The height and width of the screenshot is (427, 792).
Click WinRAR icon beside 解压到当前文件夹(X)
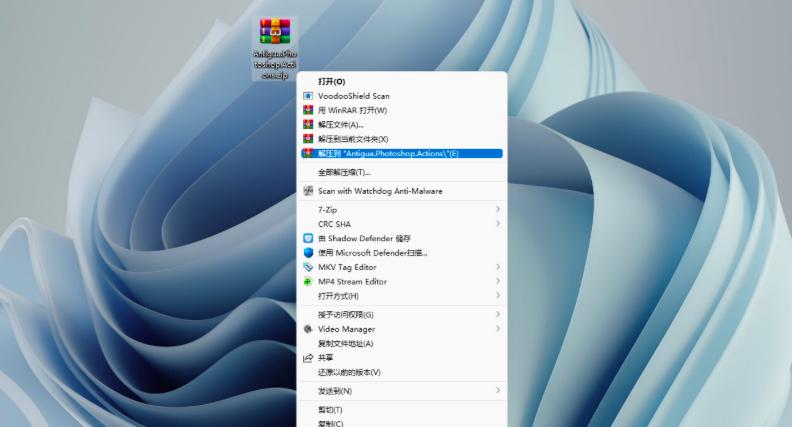tap(308, 138)
